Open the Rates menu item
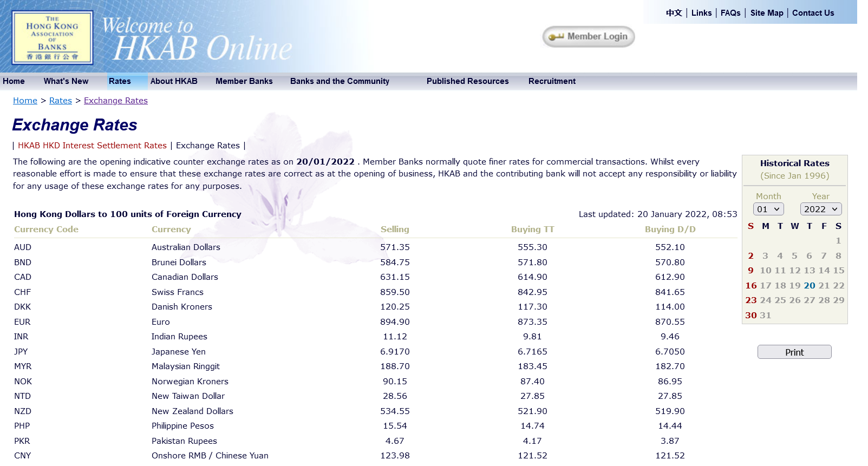Image resolution: width=868 pixels, height=466 pixels. [120, 81]
